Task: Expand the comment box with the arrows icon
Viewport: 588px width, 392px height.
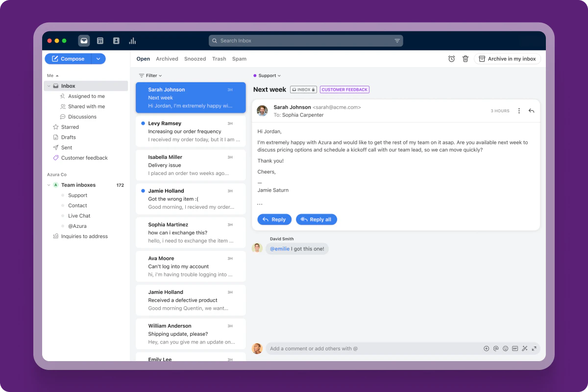Action: (x=535, y=348)
